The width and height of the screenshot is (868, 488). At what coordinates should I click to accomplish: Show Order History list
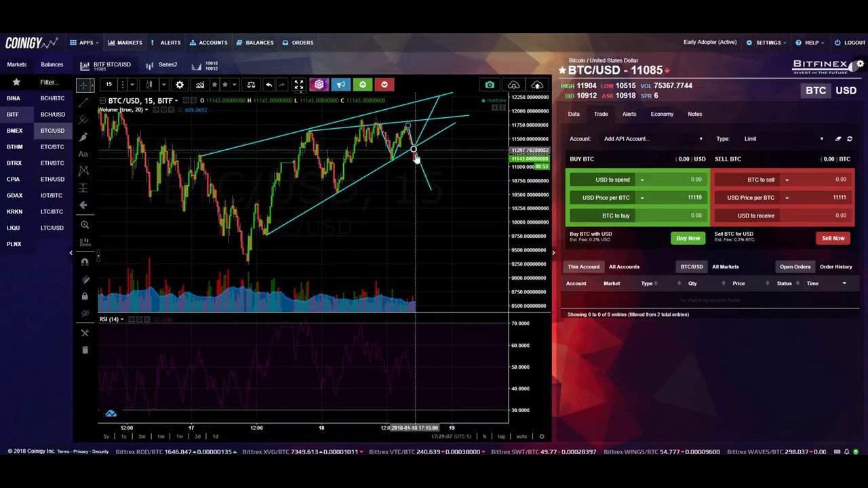[x=835, y=266]
